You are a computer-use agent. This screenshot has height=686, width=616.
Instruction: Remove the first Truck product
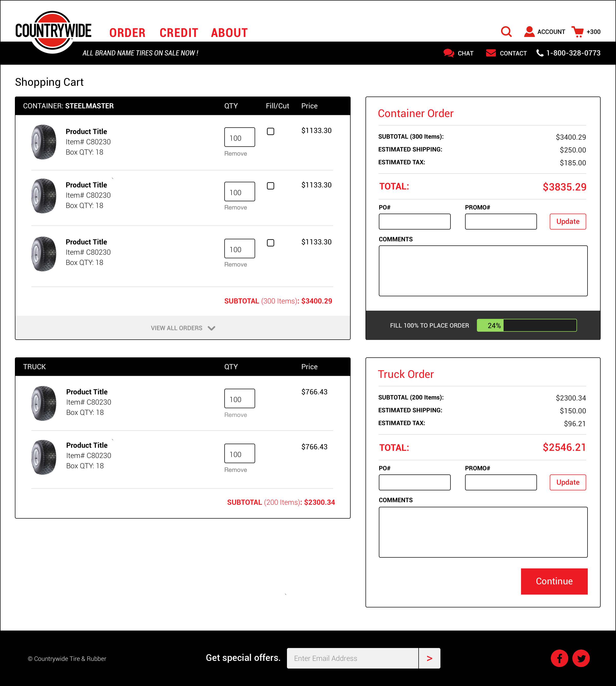[x=236, y=415]
